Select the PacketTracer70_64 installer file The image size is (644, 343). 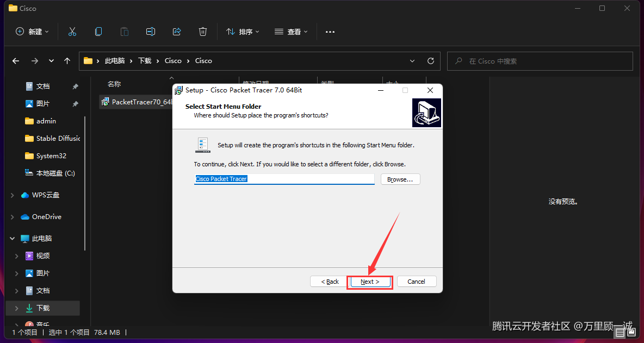click(x=137, y=102)
